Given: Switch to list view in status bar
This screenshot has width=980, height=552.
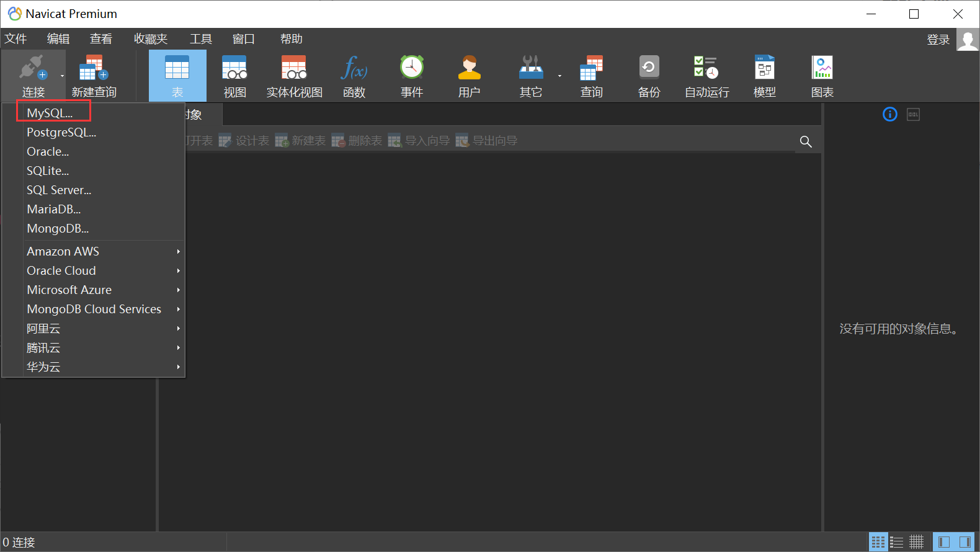Looking at the screenshot, I should coord(897,542).
